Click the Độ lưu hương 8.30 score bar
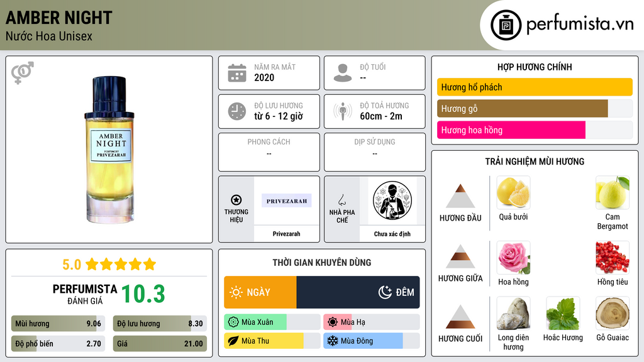The width and height of the screenshot is (644, 362). (x=160, y=324)
